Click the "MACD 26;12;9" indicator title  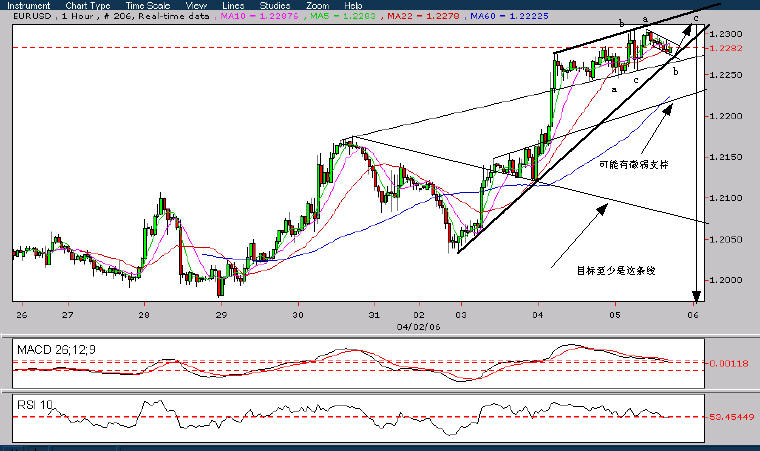pyautogui.click(x=56, y=350)
